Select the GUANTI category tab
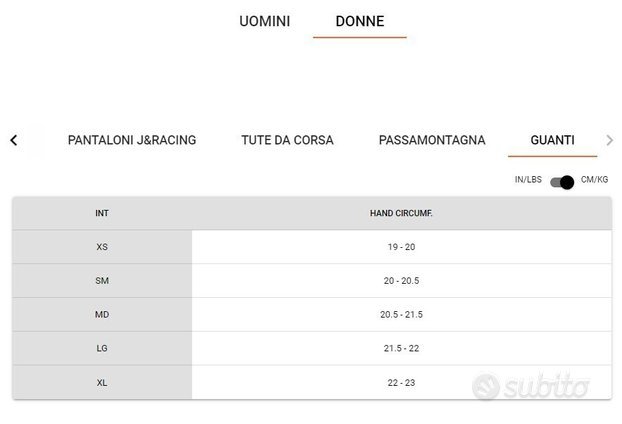Screen dimensions: 622x424 pos(552,140)
